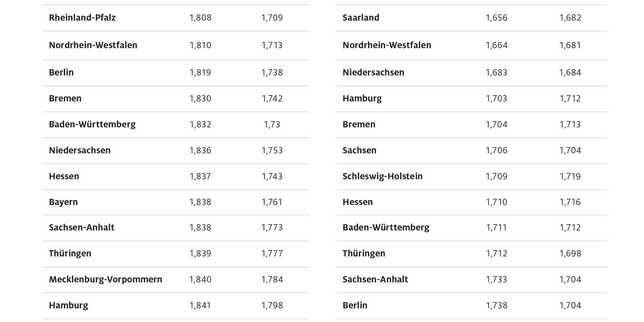Select the 1,753 value for Niedersachsen
Image resolution: width=644 pixels, height=322 pixels.
pos(272,151)
